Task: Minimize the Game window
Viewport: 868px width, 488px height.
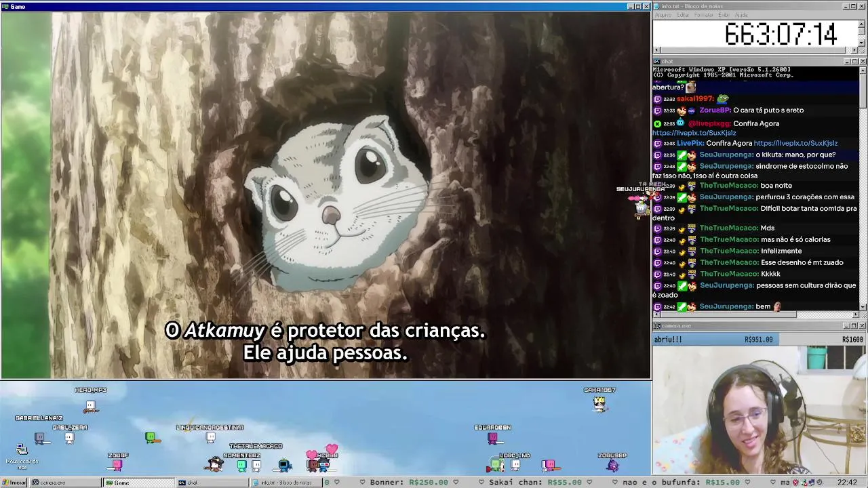Action: click(630, 6)
